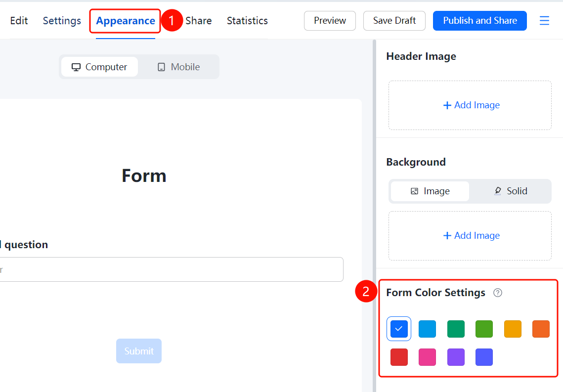Viewport: 563px width, 392px height.
Task: Select Solid background type
Action: pyautogui.click(x=510, y=191)
